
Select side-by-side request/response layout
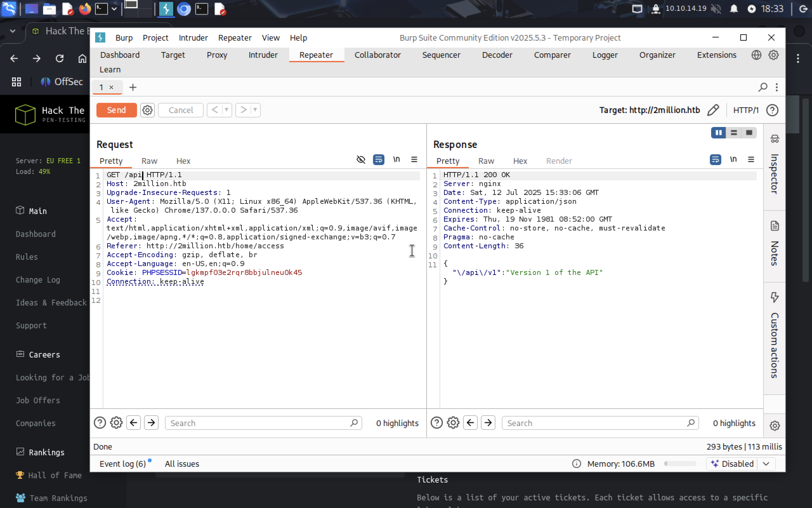pos(718,133)
